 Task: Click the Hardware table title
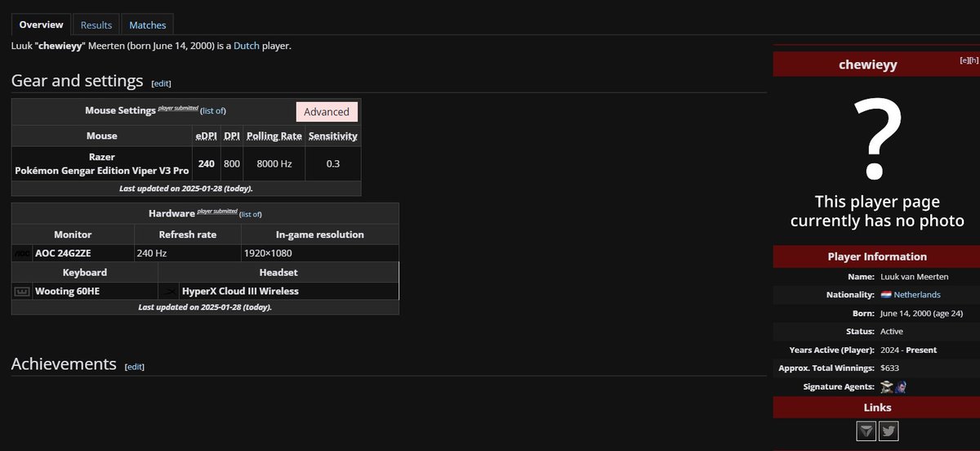coord(171,212)
